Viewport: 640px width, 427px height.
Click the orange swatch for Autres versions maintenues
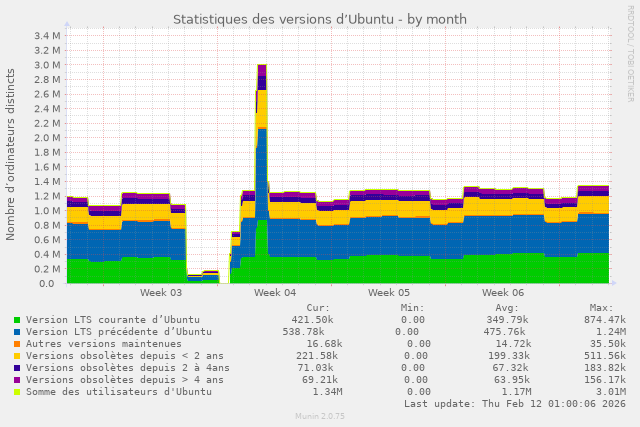click(17, 344)
